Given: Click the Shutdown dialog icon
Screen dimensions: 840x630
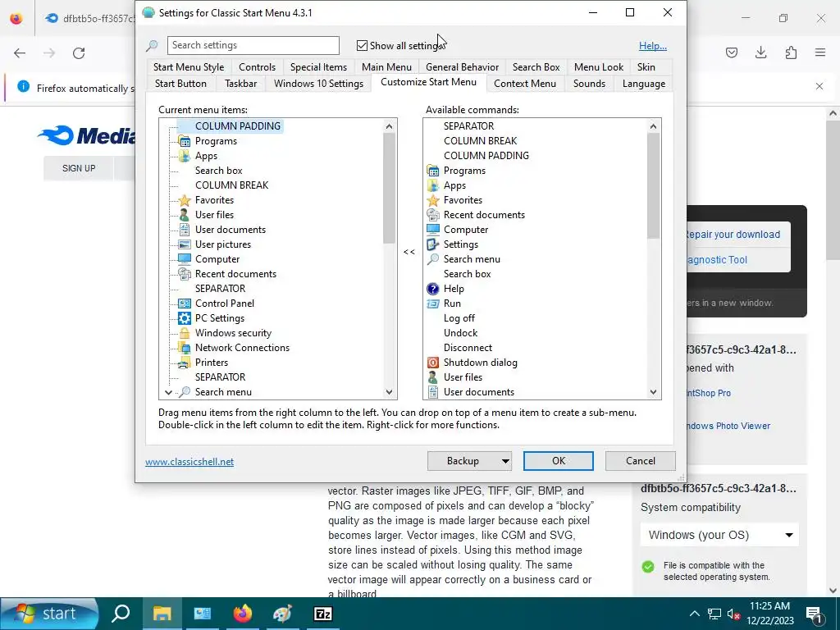Looking at the screenshot, I should (433, 363).
